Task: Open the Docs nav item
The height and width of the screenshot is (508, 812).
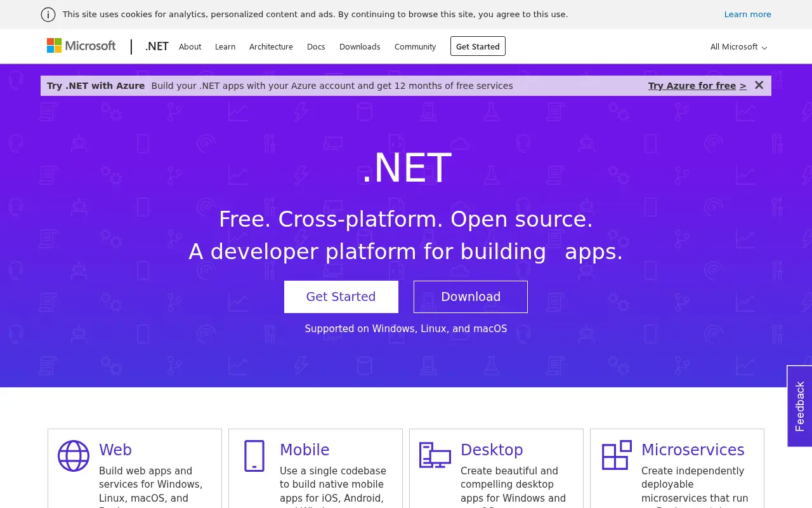Action: 316,47
